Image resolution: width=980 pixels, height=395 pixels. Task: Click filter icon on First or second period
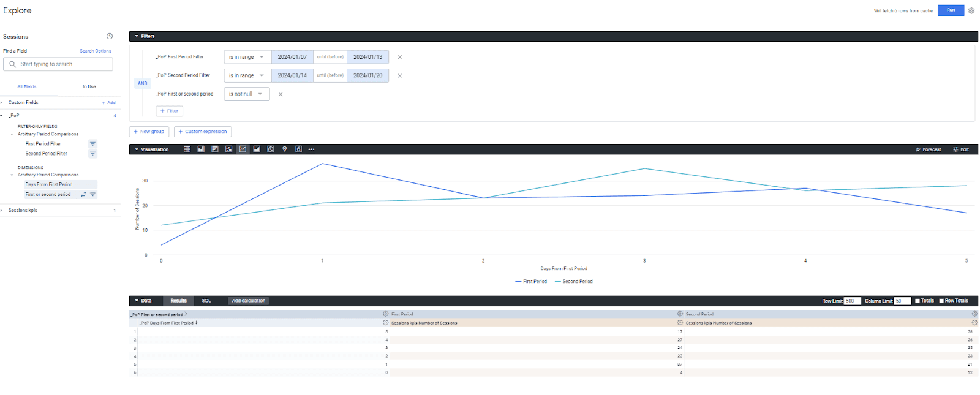(93, 194)
